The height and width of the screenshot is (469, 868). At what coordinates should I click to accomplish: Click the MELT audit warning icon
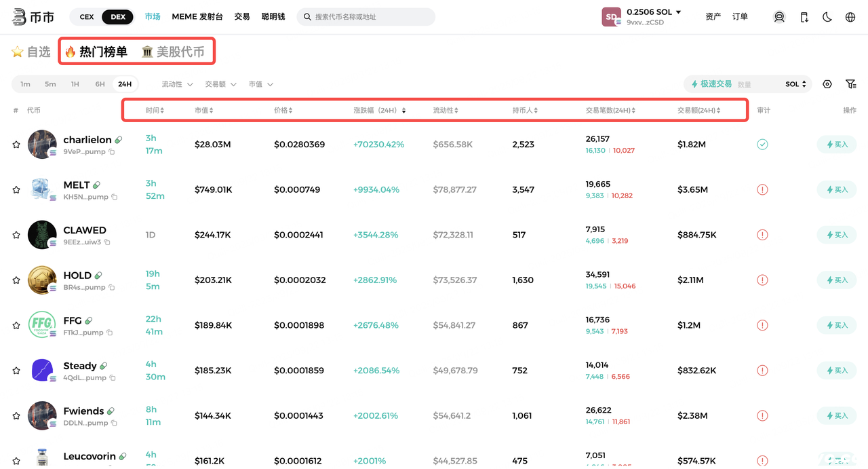pos(762,189)
